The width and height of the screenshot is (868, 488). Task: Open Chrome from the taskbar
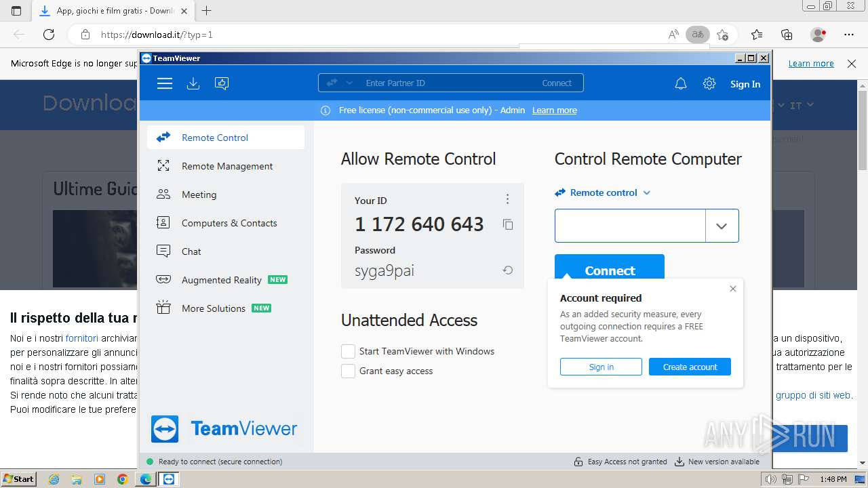122,479
